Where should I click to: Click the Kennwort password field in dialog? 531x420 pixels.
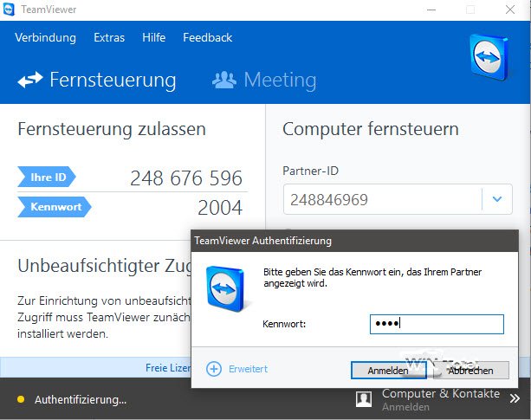coord(437,324)
